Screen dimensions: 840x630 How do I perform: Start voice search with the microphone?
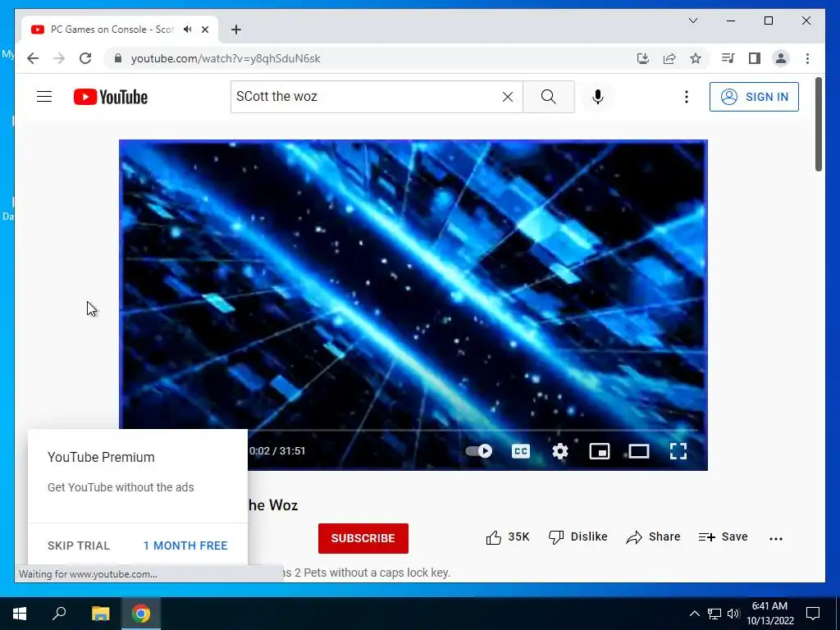pyautogui.click(x=598, y=97)
